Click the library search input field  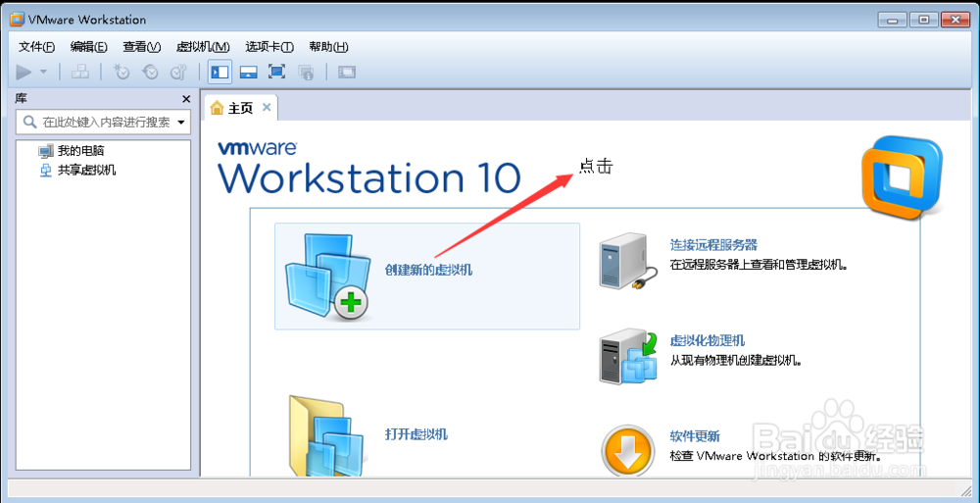click(103, 122)
